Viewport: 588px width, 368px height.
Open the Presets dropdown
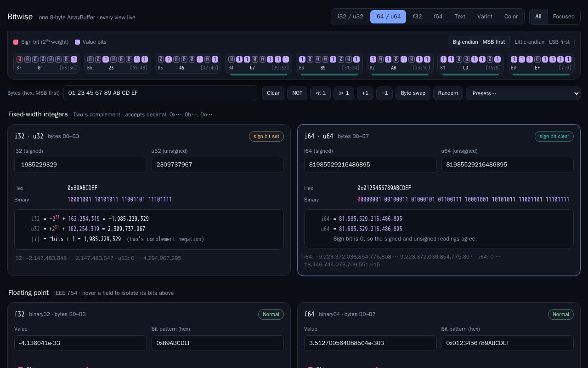click(523, 93)
